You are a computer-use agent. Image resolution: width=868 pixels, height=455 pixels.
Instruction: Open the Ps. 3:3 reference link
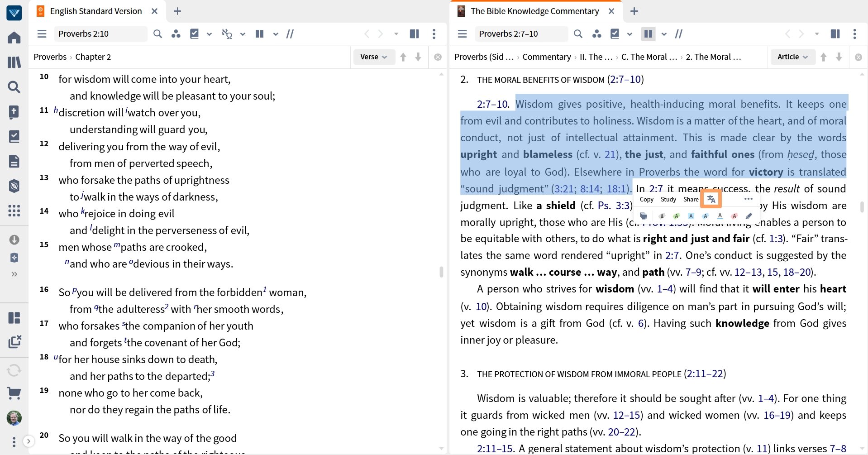point(613,206)
